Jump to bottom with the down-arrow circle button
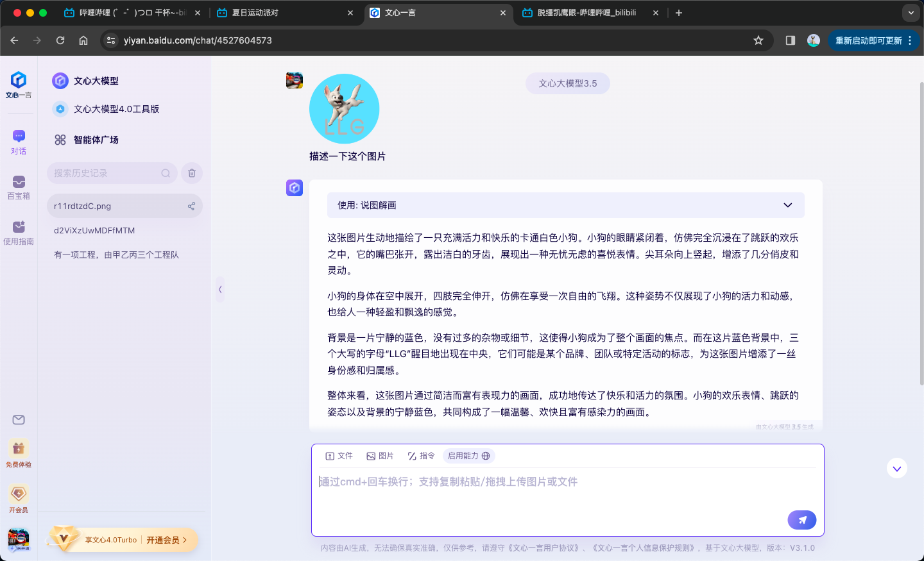Image resolution: width=924 pixels, height=561 pixels. tap(897, 469)
